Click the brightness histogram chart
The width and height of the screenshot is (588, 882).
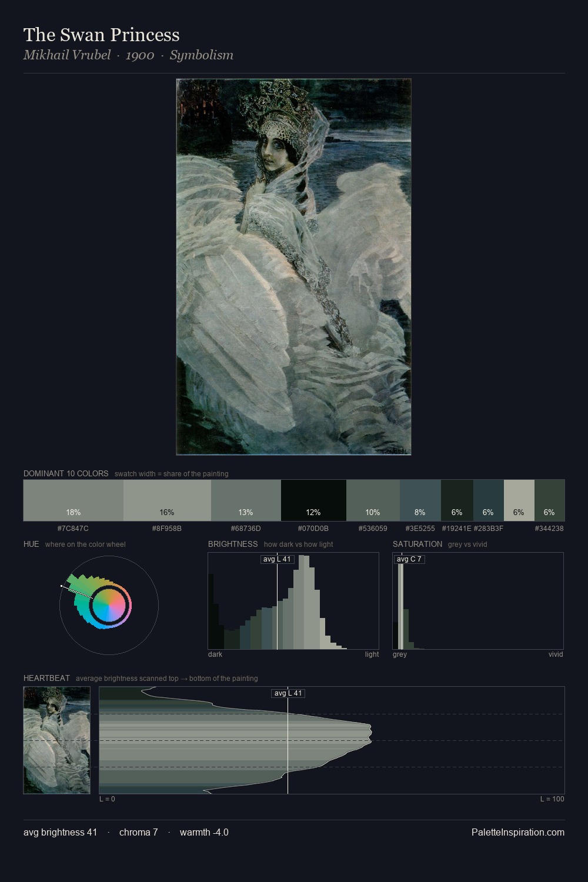click(293, 601)
